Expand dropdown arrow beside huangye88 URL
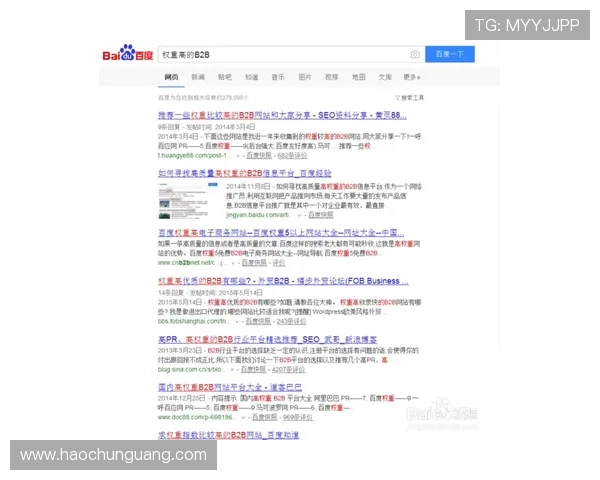The width and height of the screenshot is (600, 480). coord(239,156)
